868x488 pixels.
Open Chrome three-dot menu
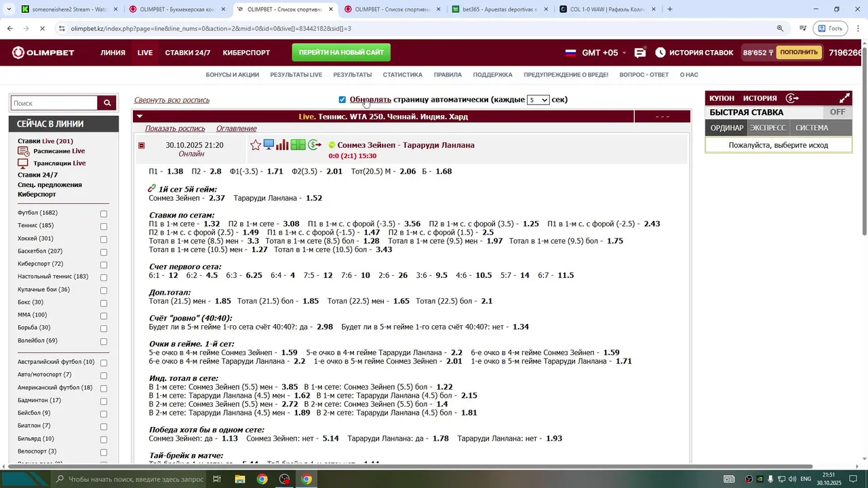858,28
